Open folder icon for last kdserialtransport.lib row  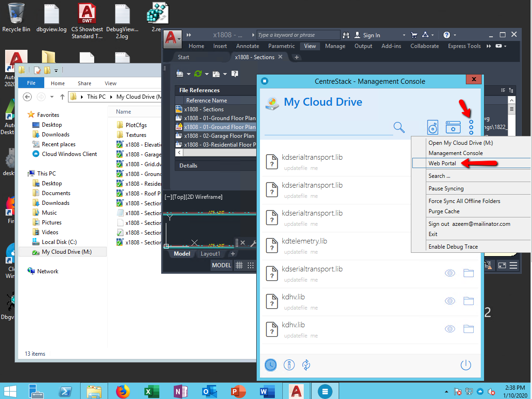click(469, 273)
